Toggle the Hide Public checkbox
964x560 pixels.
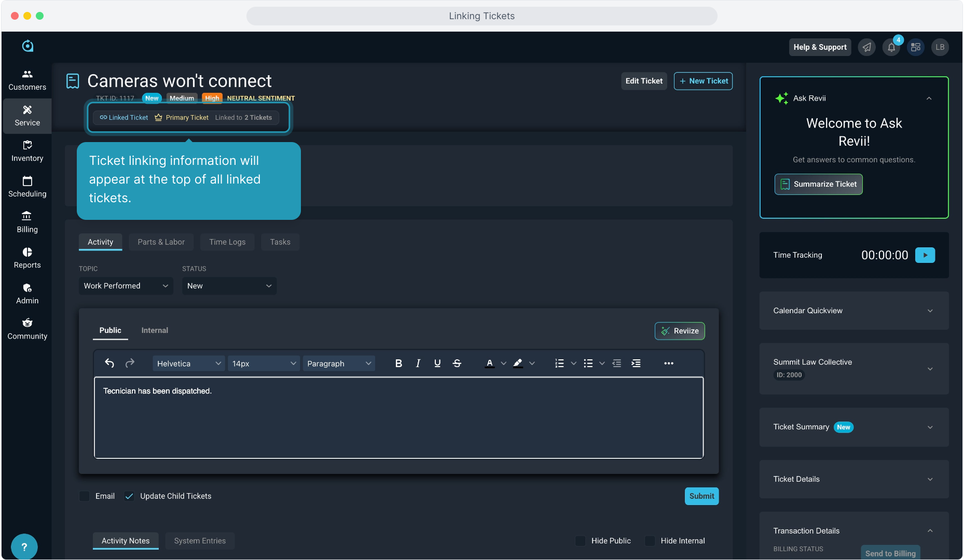point(581,541)
